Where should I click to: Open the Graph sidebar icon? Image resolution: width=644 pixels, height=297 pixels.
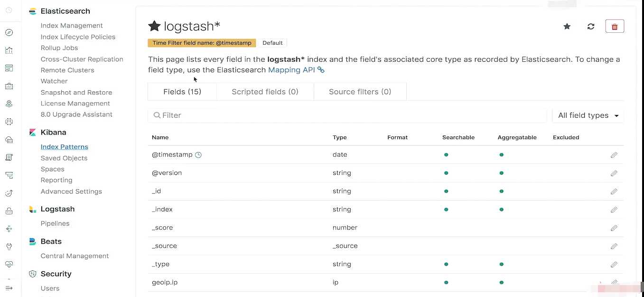[x=9, y=229]
